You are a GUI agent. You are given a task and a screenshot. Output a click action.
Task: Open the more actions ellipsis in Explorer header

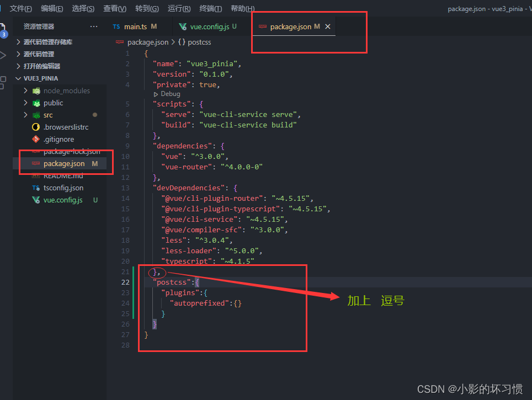pos(93,26)
